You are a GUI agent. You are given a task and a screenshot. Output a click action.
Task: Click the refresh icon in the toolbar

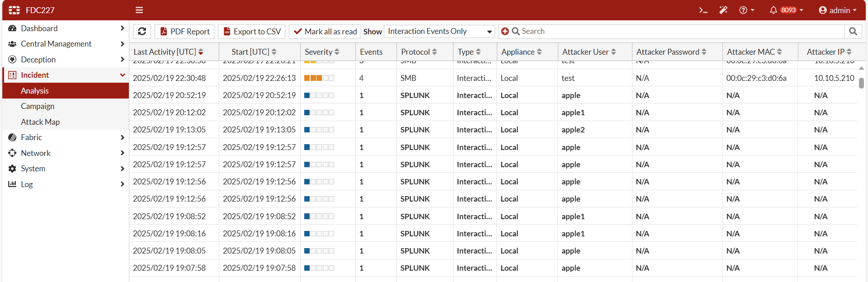click(x=142, y=31)
